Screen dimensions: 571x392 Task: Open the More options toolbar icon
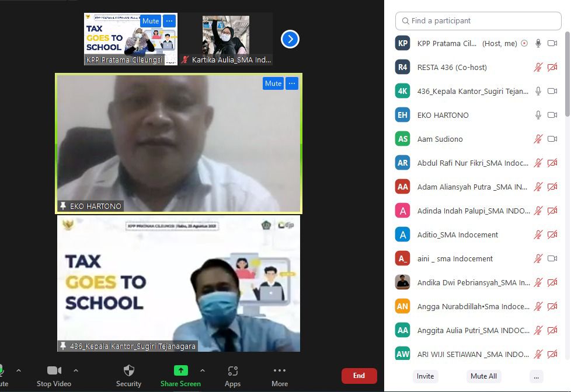pos(280,371)
